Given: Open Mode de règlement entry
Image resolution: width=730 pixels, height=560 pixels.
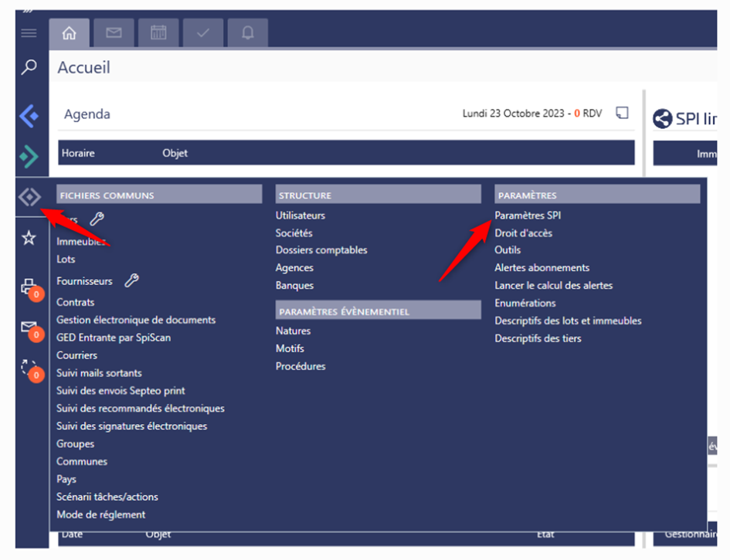Looking at the screenshot, I should (x=101, y=514).
